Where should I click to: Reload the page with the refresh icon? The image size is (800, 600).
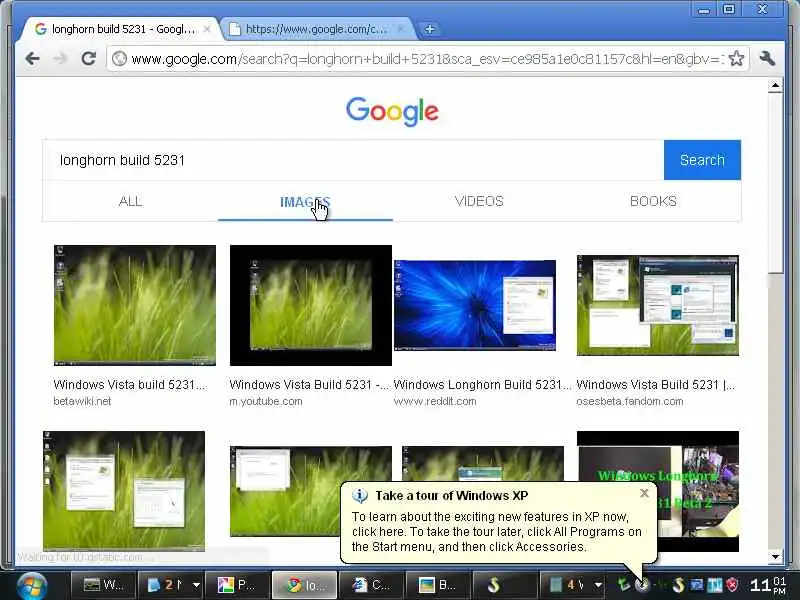89,59
